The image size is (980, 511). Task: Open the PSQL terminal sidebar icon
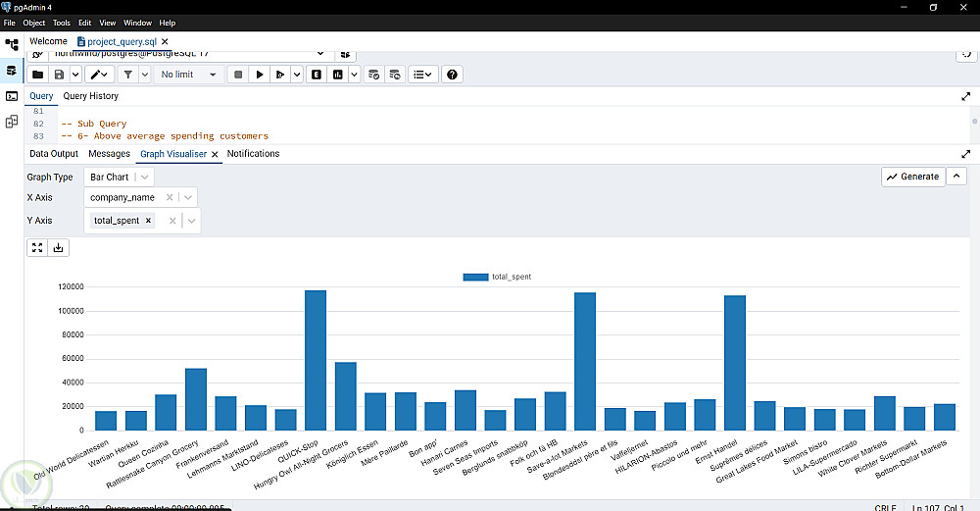click(12, 96)
